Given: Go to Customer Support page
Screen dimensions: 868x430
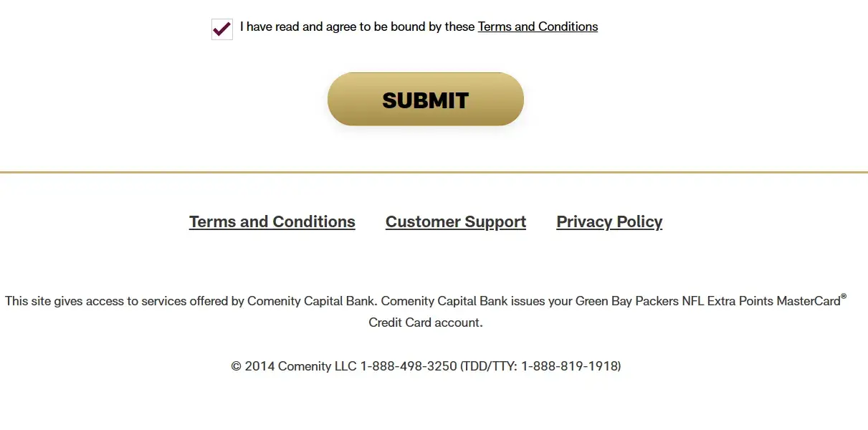Looking at the screenshot, I should tap(456, 222).
